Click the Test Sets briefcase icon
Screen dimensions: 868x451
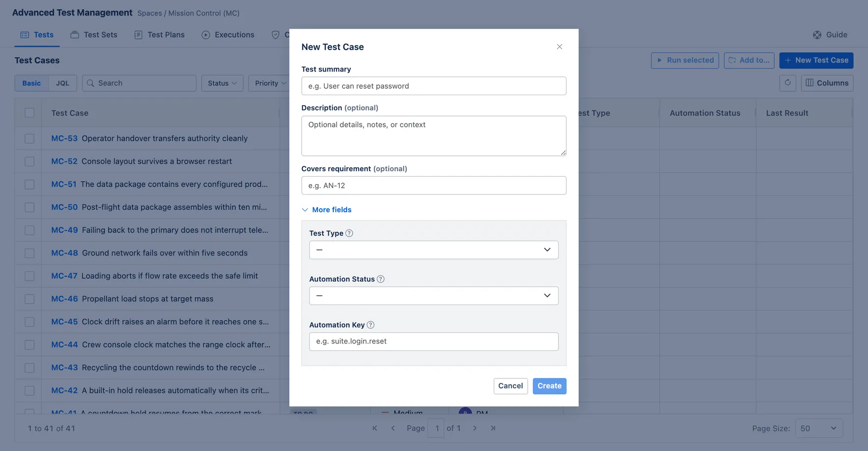[x=75, y=35]
